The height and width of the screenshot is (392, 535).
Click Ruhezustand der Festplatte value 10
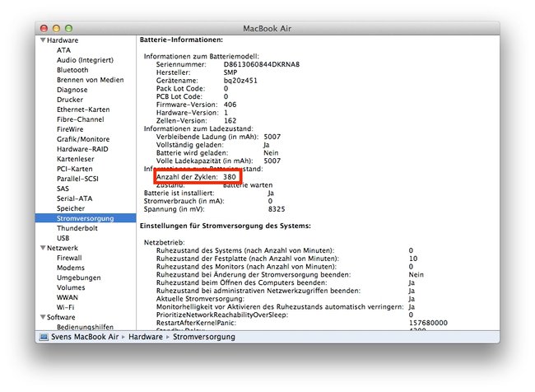point(413,259)
